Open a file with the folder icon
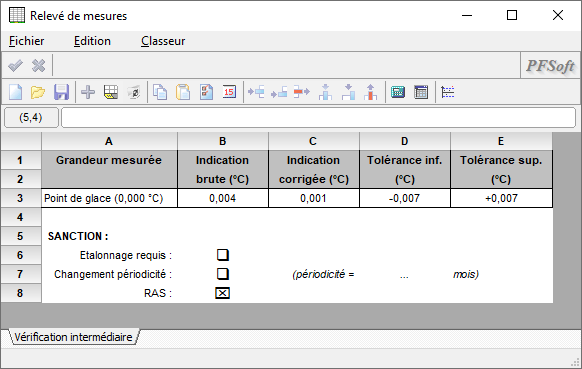Screen dimensions: 582x369 38,92
